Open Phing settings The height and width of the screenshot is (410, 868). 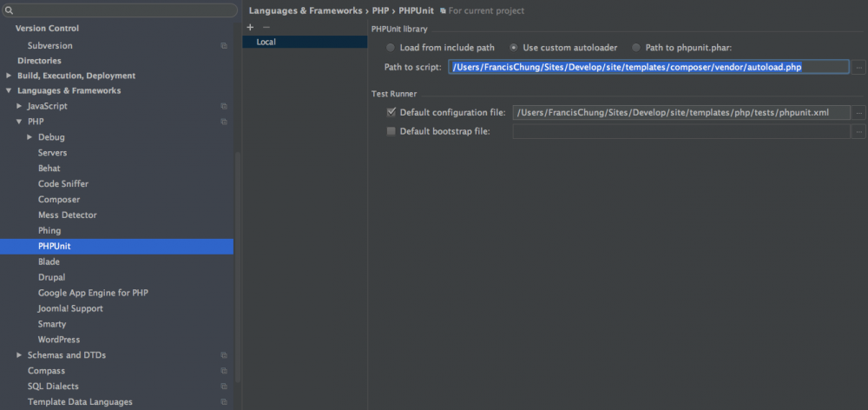pyautogui.click(x=49, y=230)
